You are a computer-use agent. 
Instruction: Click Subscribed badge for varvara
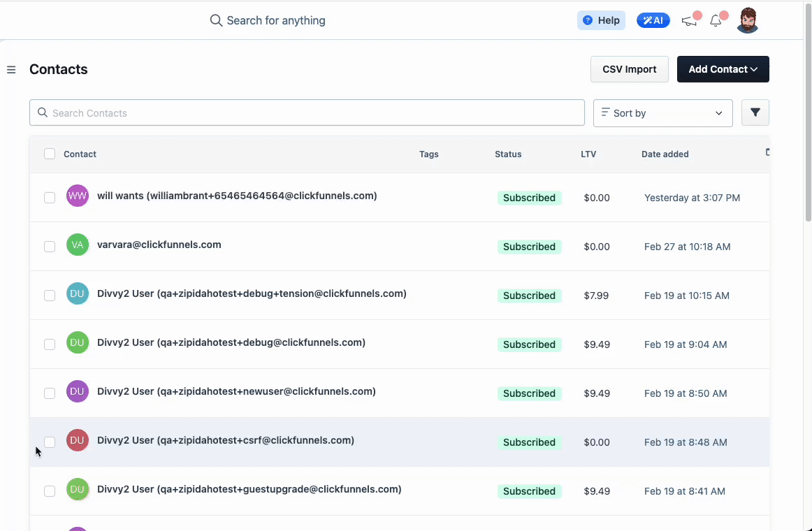(529, 247)
